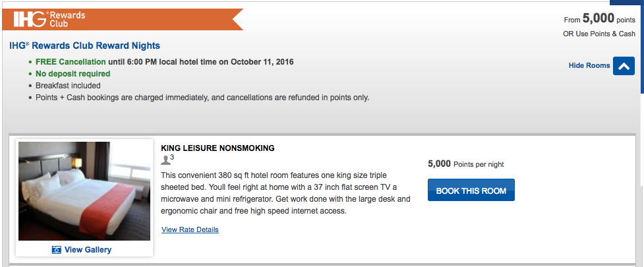
Task: Click the OR Use Points & Cash text
Action: 599,34
